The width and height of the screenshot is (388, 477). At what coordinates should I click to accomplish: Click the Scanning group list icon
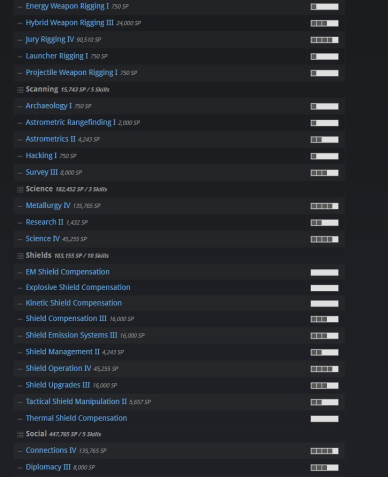20,90
